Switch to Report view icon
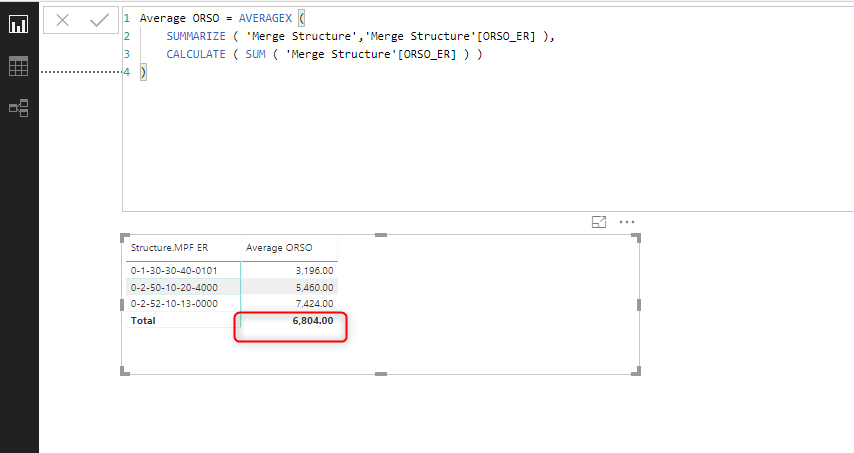The width and height of the screenshot is (854, 453). click(19, 24)
